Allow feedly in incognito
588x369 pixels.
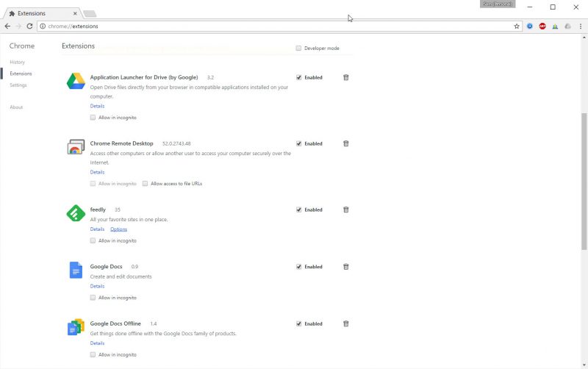[93, 240]
